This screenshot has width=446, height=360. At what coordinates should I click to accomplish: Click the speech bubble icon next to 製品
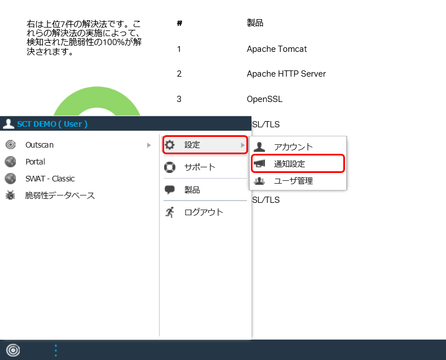point(170,190)
